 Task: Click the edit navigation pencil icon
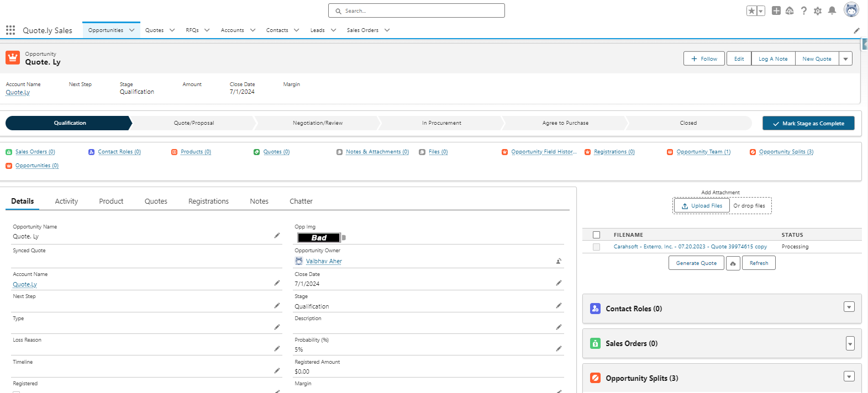click(x=856, y=30)
